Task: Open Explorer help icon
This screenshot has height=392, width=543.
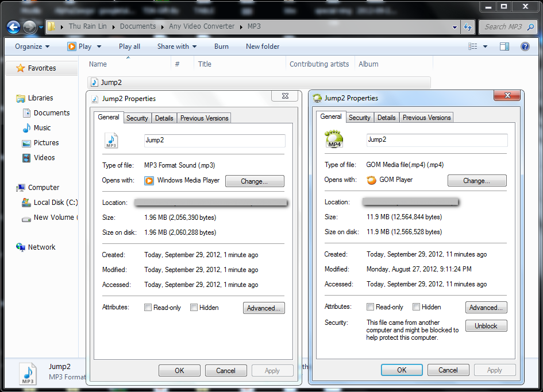Action: (525, 46)
